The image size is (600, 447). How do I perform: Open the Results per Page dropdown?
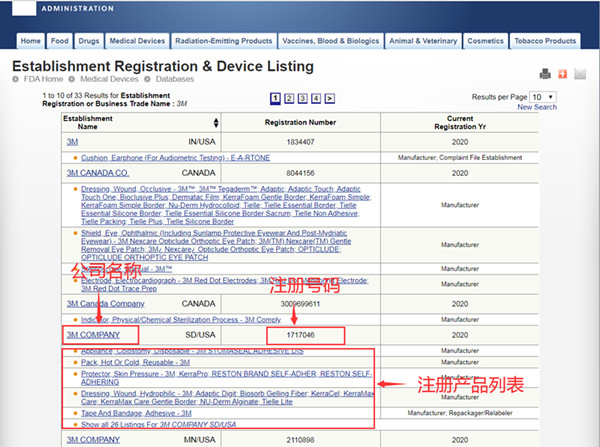click(545, 97)
